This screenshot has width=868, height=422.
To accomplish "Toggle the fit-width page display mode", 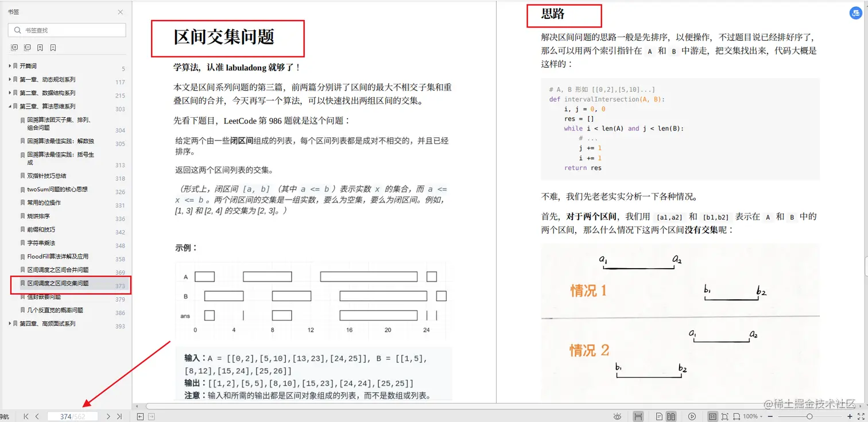I will point(737,416).
